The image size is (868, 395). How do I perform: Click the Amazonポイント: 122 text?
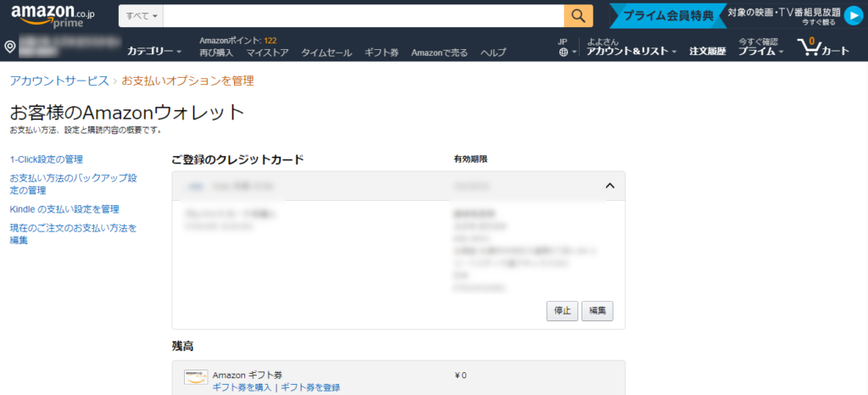(238, 41)
